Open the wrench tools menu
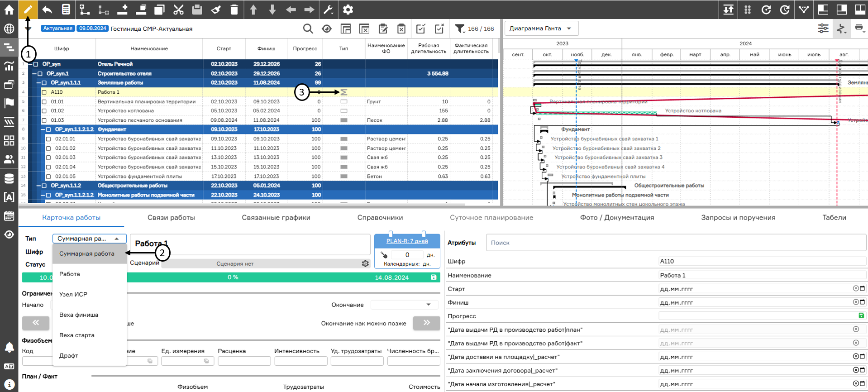Screen dimensions: 868x392 (329, 10)
